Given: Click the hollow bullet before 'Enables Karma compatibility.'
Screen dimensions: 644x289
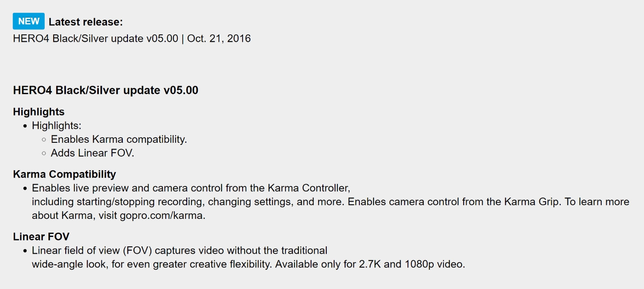Looking at the screenshot, I should click(44, 140).
